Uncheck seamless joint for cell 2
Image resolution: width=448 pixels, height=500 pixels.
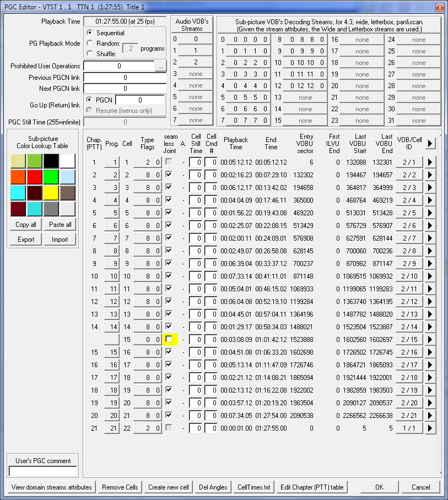(x=169, y=175)
